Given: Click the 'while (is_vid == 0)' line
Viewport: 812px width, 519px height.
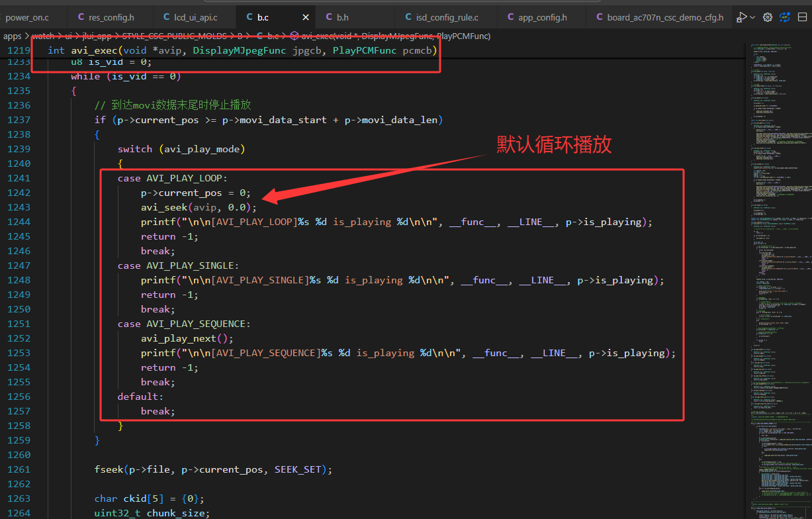Looking at the screenshot, I should (x=126, y=76).
